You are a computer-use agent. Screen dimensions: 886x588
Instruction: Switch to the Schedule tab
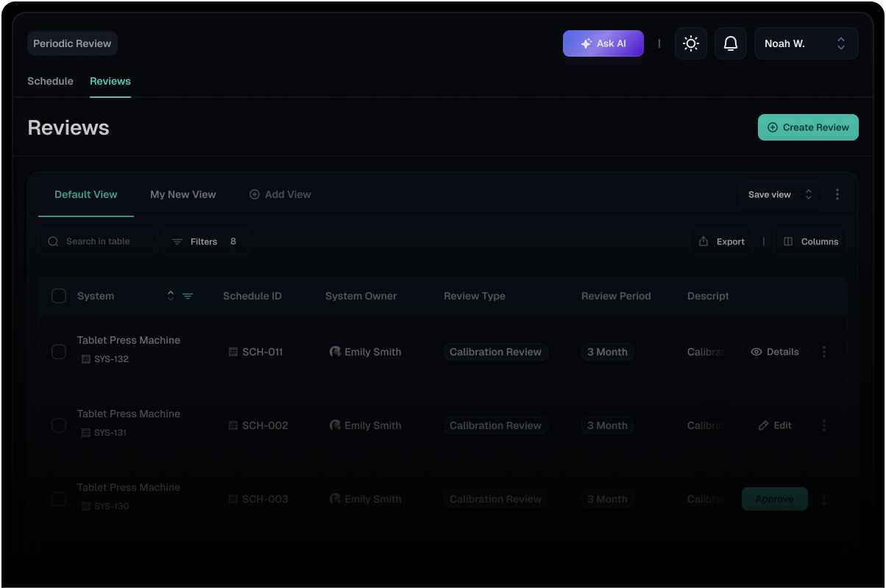point(50,81)
